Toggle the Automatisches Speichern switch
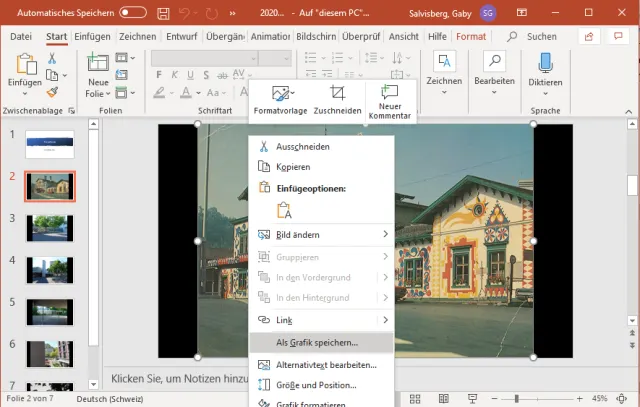Viewport: 640px width, 407px height. pyautogui.click(x=132, y=13)
